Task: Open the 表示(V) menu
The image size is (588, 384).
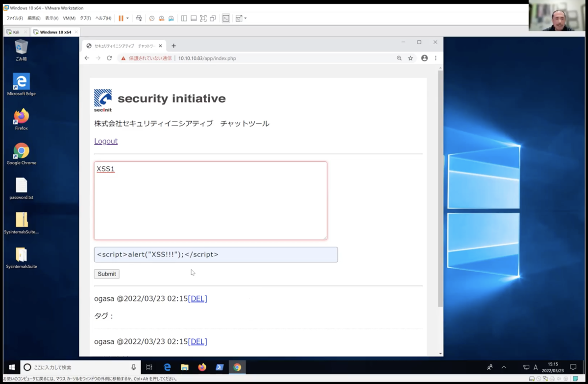Action: point(52,18)
